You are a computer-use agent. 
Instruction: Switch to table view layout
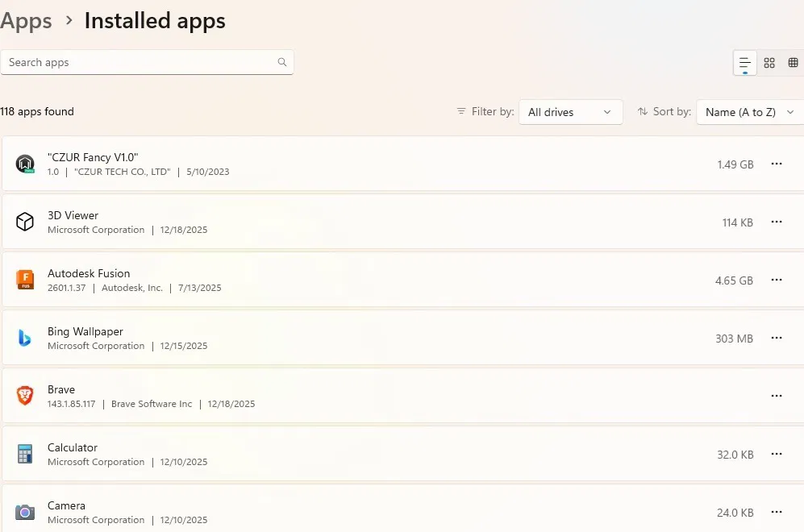click(794, 62)
